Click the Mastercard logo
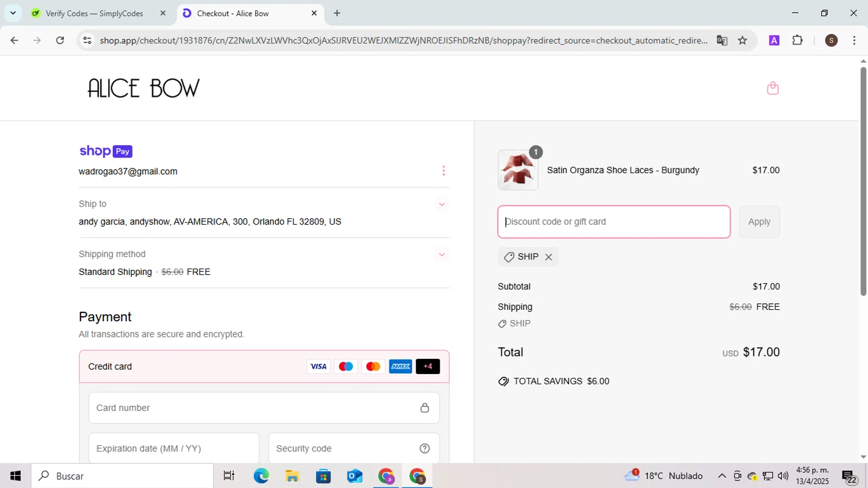This screenshot has height=488, width=868. tap(373, 366)
